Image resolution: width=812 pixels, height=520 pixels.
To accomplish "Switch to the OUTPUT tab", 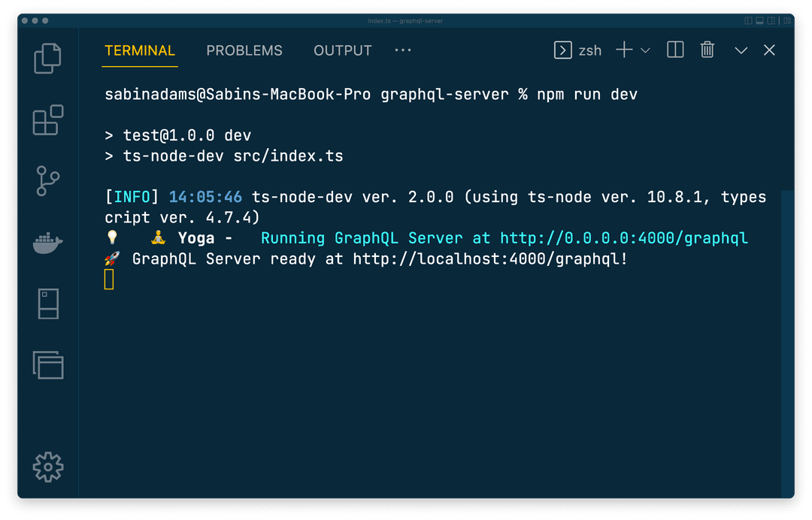I will 342,50.
